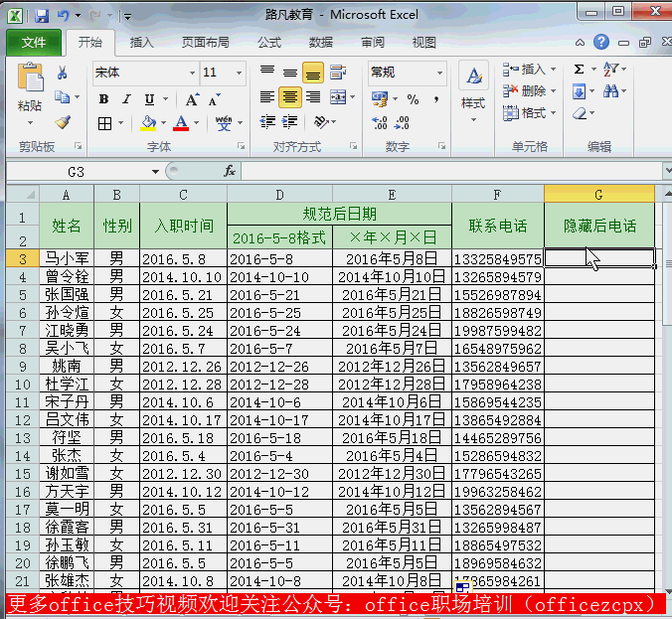Toggle bold formatting
The height and width of the screenshot is (619, 672).
tap(104, 99)
